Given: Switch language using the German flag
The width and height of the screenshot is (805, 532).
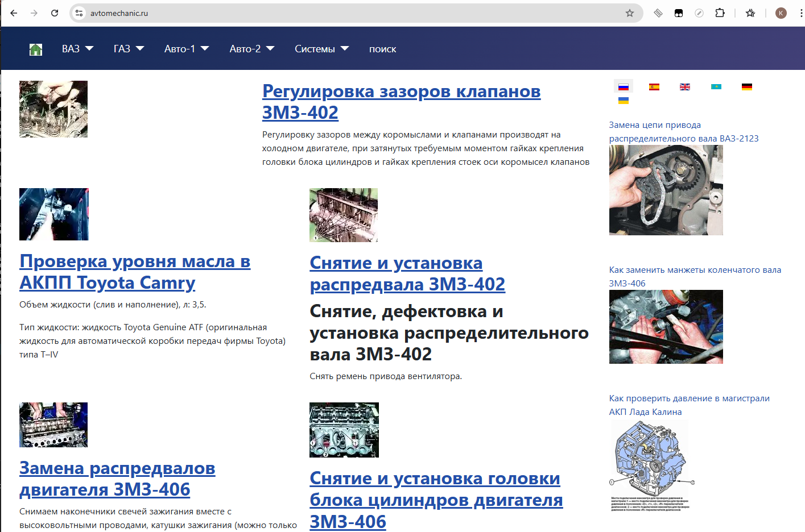Looking at the screenshot, I should 747,87.
